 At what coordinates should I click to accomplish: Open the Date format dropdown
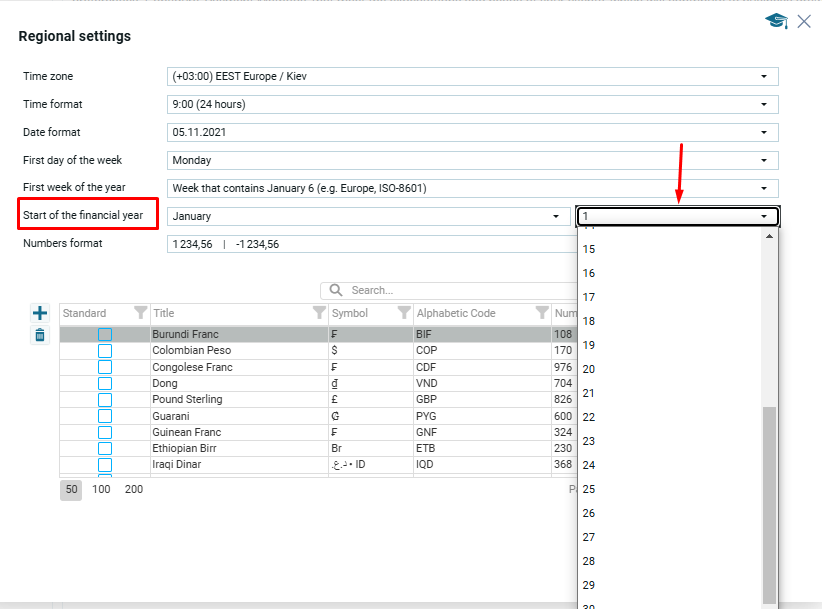pyautogui.click(x=764, y=133)
